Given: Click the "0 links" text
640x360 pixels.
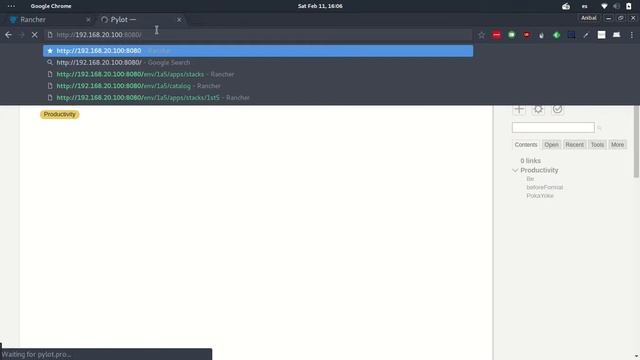Looking at the screenshot, I should pyautogui.click(x=530, y=161).
